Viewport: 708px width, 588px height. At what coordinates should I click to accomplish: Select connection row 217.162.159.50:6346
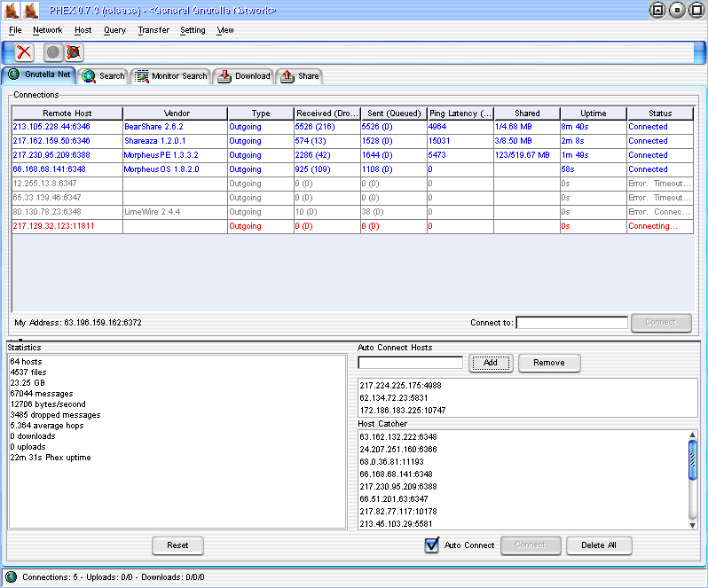click(352, 141)
